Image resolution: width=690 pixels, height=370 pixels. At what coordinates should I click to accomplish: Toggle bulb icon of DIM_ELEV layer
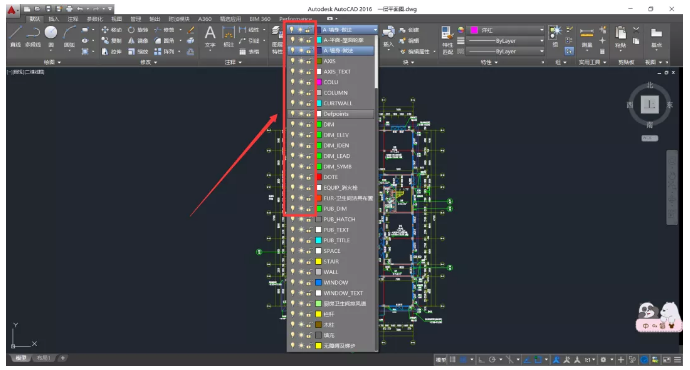coord(292,135)
